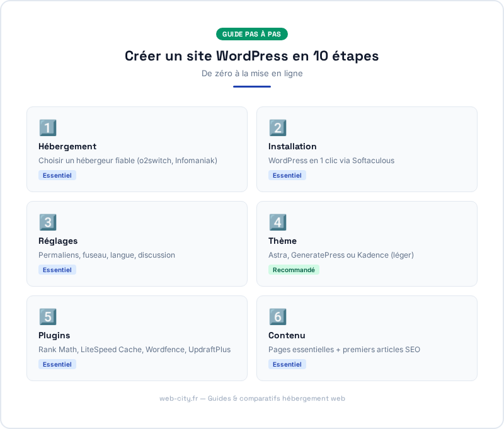Select the step 5 icon for Plugins
Screen dimensions: 504x429
coord(48,317)
